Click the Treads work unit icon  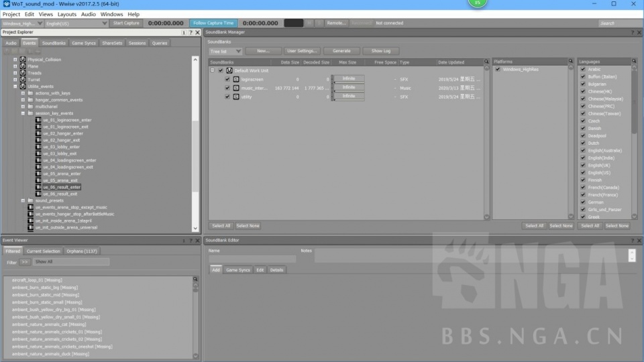23,73
